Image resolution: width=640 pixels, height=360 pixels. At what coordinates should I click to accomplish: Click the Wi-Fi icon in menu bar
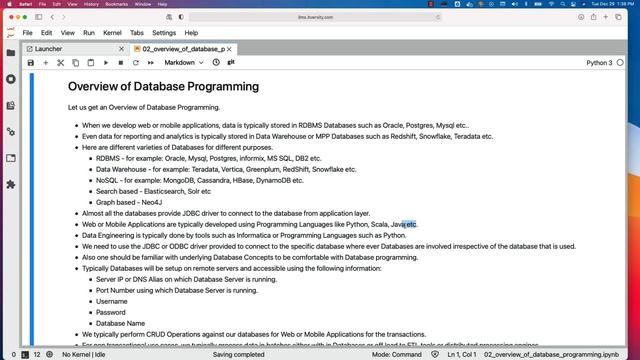click(x=551, y=4)
